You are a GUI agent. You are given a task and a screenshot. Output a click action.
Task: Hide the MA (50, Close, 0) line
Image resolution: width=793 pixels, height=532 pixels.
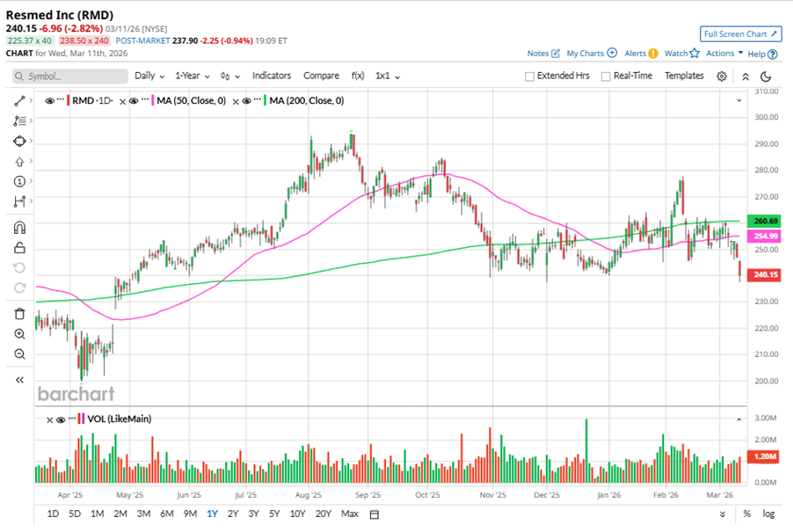[x=133, y=101]
